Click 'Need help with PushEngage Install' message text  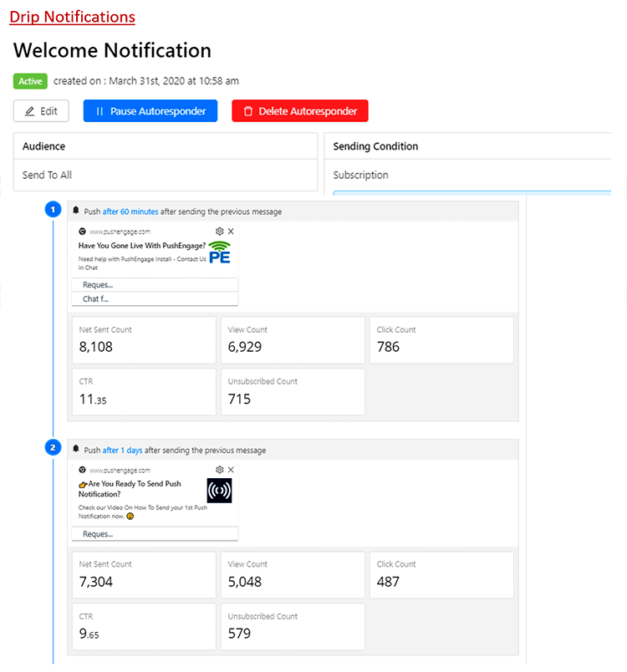[142, 263]
